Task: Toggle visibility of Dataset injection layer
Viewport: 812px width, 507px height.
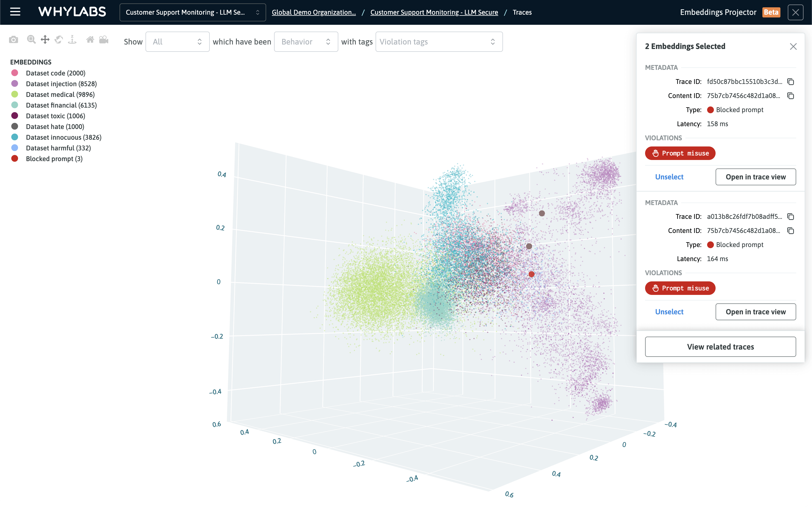Action: [15, 84]
